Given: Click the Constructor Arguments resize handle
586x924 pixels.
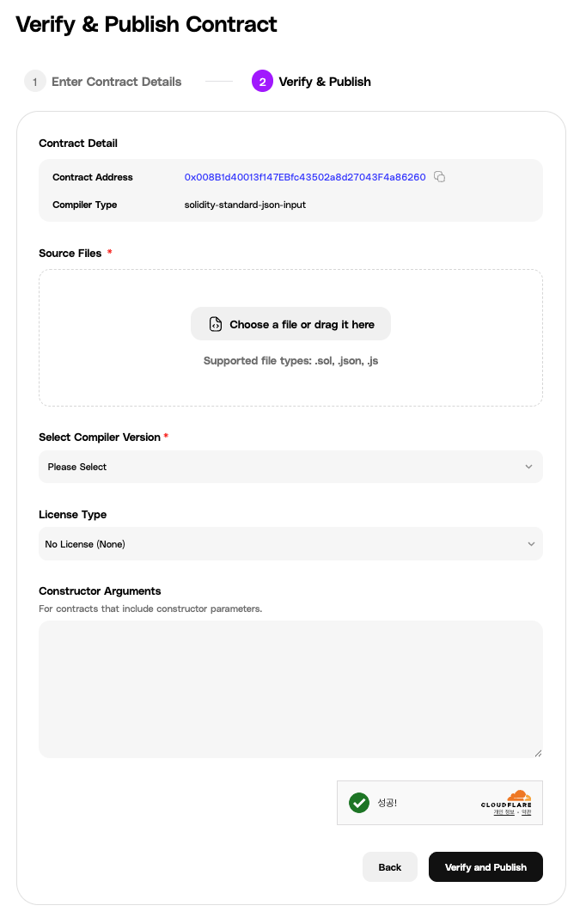Looking at the screenshot, I should (x=538, y=753).
